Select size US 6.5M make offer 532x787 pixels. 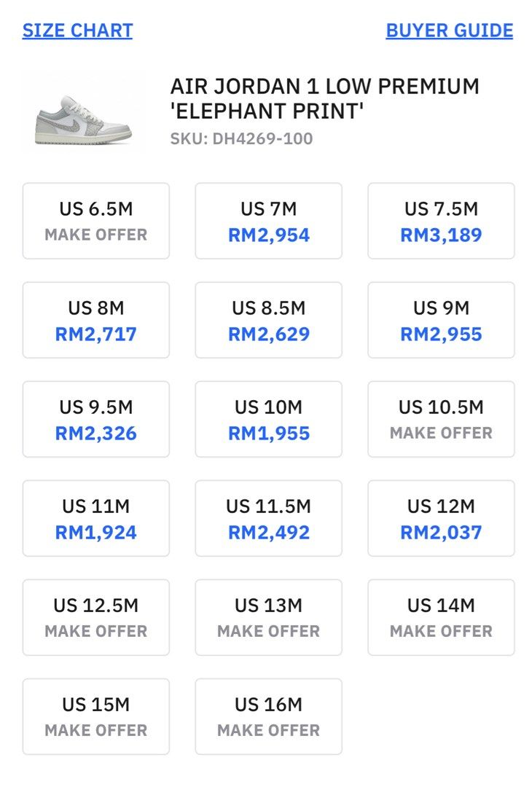coord(96,221)
